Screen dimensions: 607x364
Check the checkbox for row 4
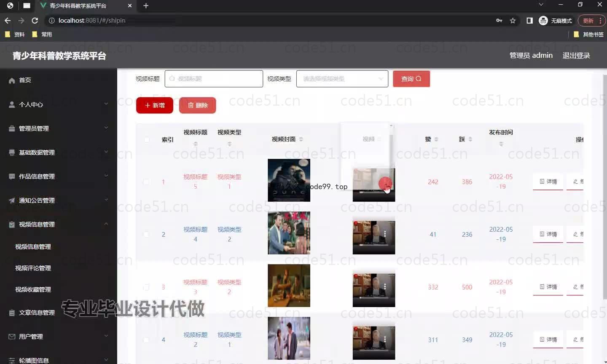(146, 340)
